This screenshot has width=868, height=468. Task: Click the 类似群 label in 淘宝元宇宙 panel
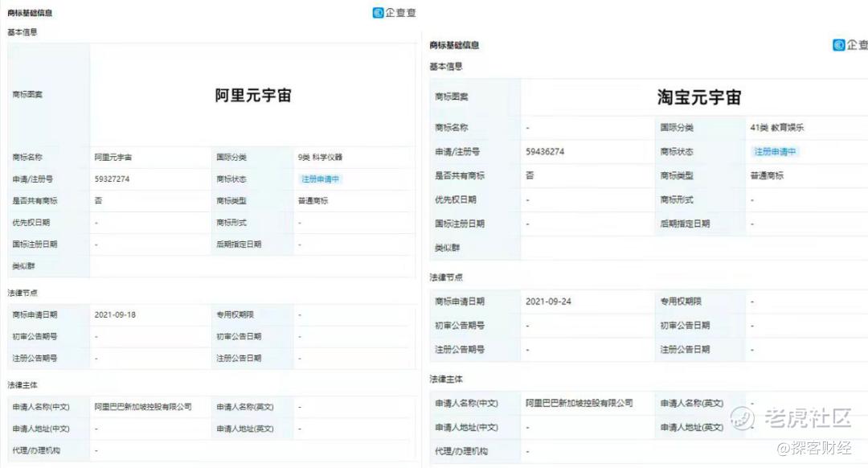(448, 248)
